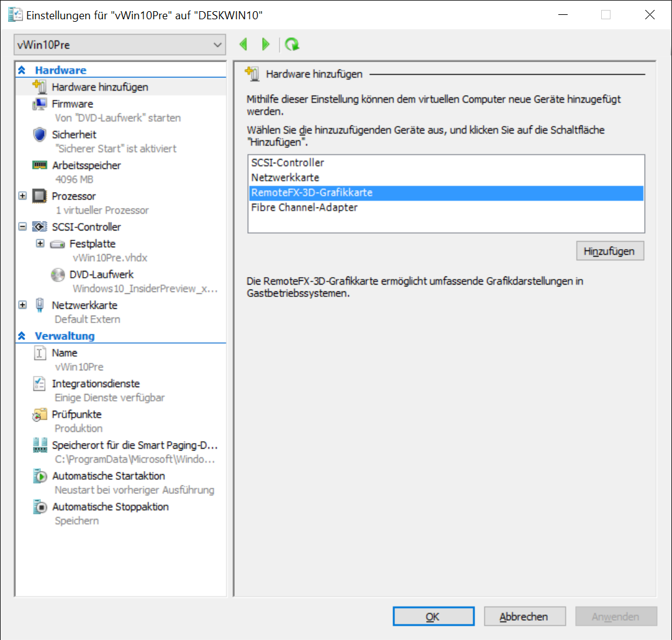Click the Arbeitsspeicher memory chip icon
672x640 pixels.
coord(39,165)
